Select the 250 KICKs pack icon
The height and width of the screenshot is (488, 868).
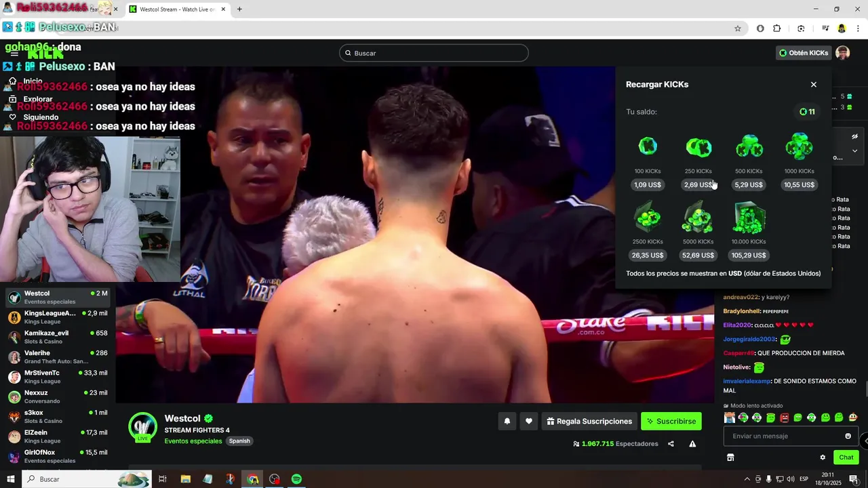(698, 147)
